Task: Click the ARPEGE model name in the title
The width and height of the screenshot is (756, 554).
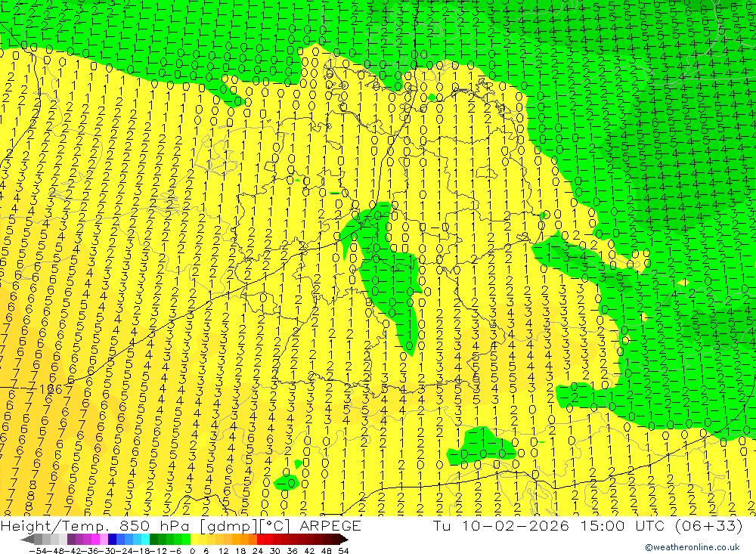Action: [x=330, y=525]
